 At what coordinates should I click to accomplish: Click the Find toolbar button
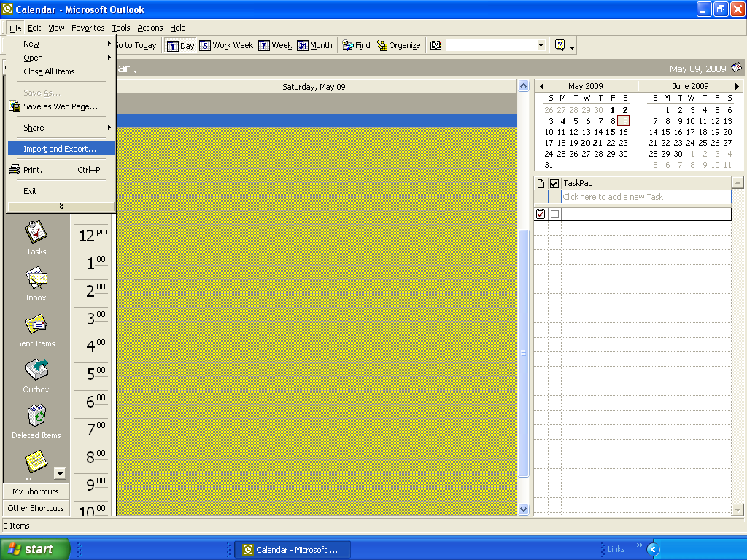[356, 46]
